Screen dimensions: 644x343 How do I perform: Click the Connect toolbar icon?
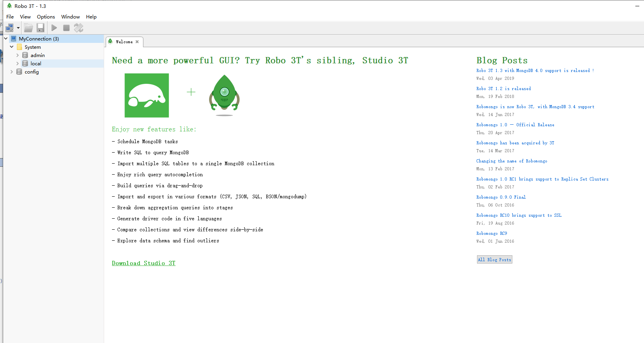pos(9,28)
